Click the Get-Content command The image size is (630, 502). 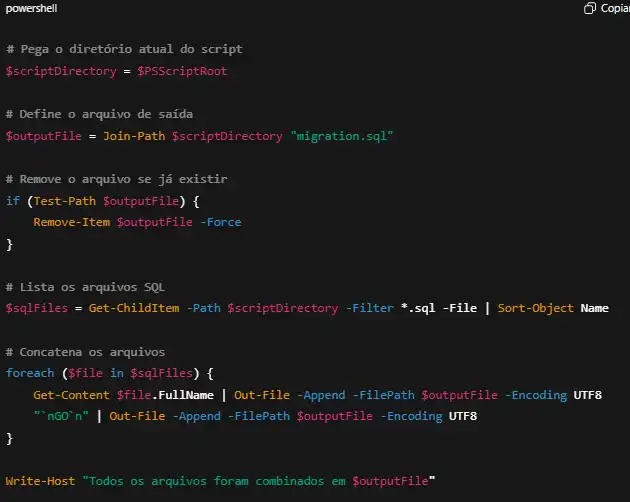[x=71, y=395]
